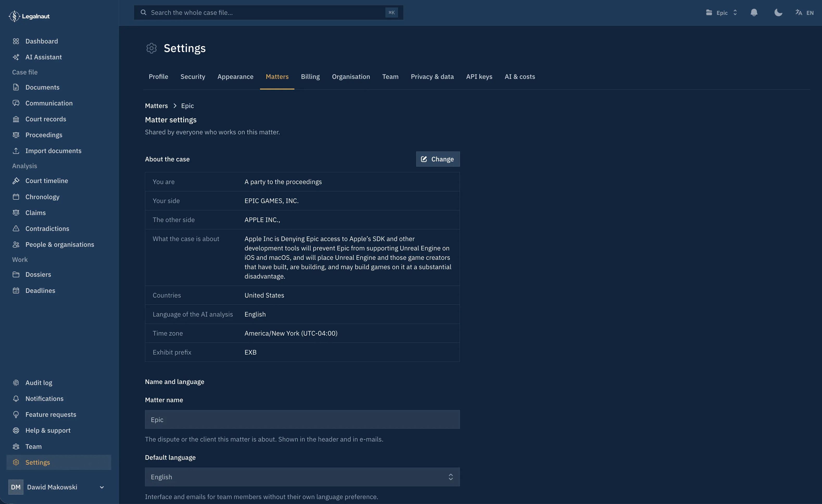
Task: Switch to the Security tab
Action: [x=193, y=77]
